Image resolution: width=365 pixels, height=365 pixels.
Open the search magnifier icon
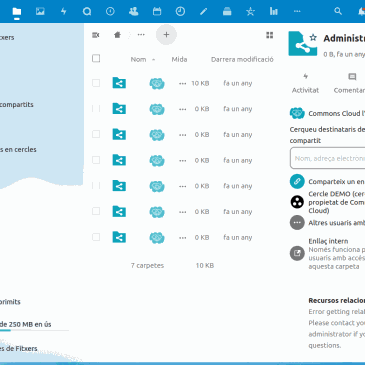[338, 11]
